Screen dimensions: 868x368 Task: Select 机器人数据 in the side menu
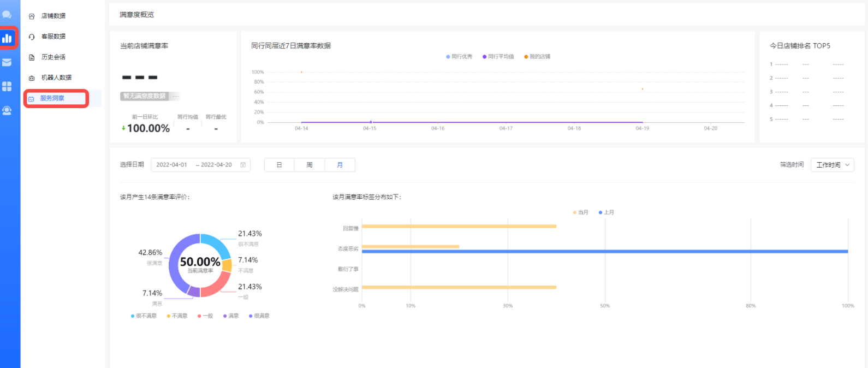pyautogui.click(x=56, y=78)
